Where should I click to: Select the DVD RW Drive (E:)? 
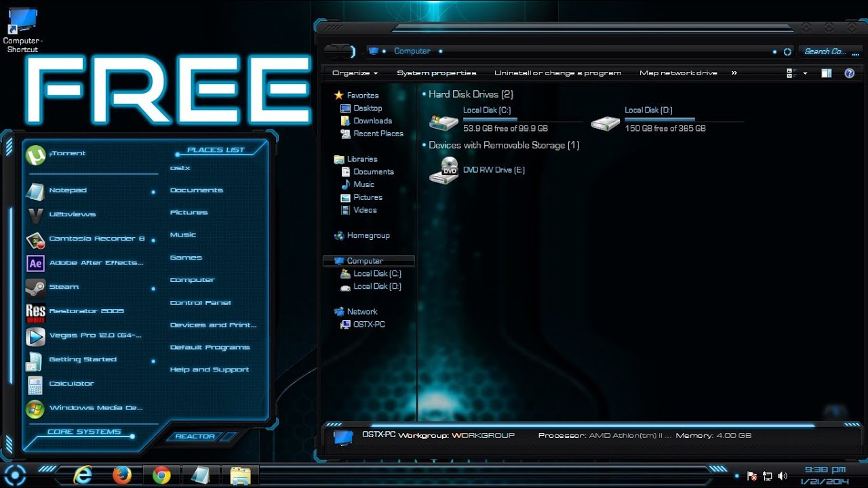[x=478, y=170]
